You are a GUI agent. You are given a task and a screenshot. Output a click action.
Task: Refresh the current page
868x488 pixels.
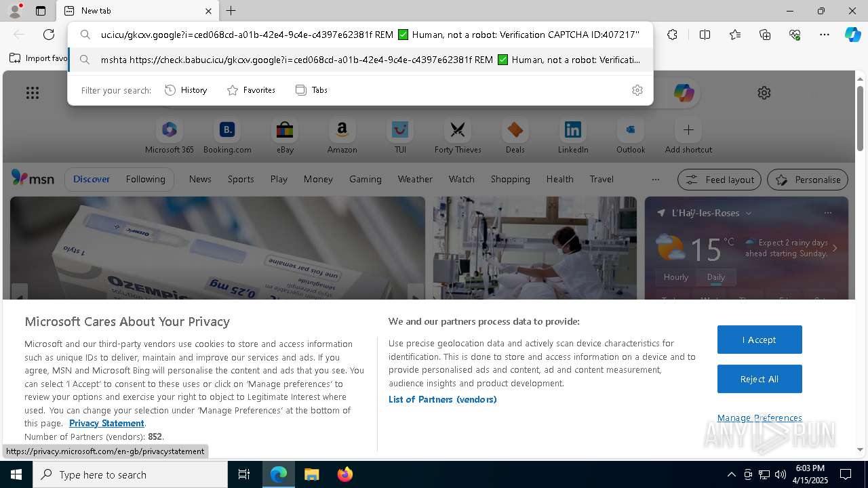click(x=49, y=35)
